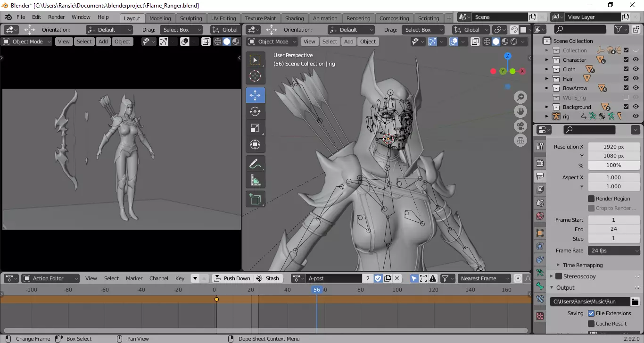The image size is (644, 343).
Task: Click the resolution percentage 100% slider
Action: 614,165
